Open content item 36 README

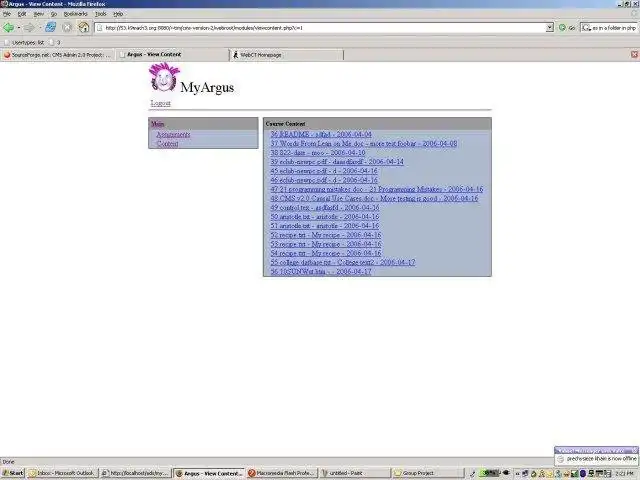coord(321,134)
